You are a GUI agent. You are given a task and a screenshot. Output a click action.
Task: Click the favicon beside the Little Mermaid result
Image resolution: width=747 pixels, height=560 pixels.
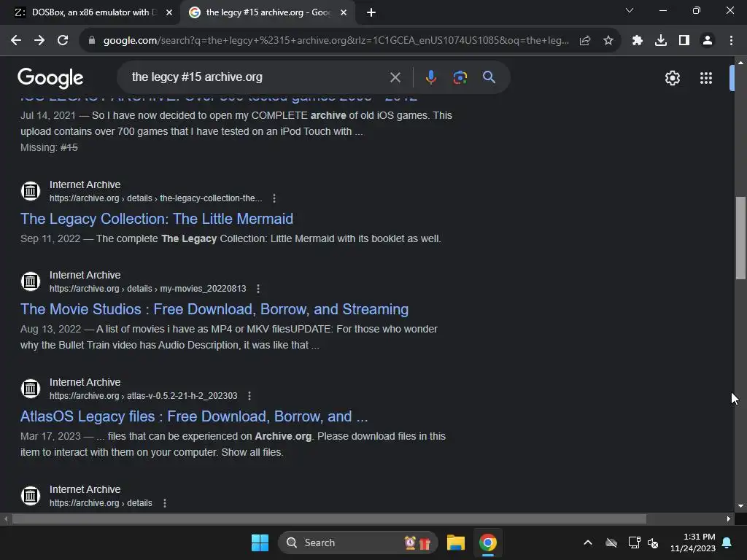pos(31,191)
